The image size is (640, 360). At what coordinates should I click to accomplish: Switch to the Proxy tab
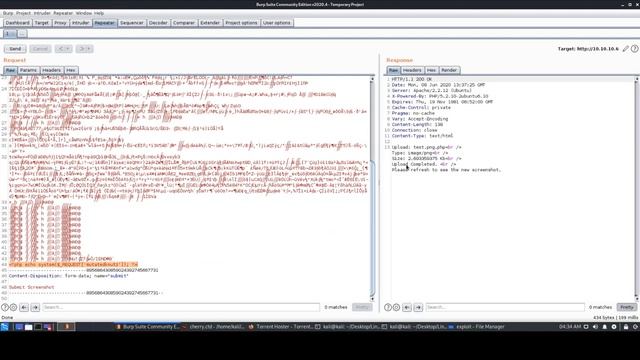tap(60, 23)
